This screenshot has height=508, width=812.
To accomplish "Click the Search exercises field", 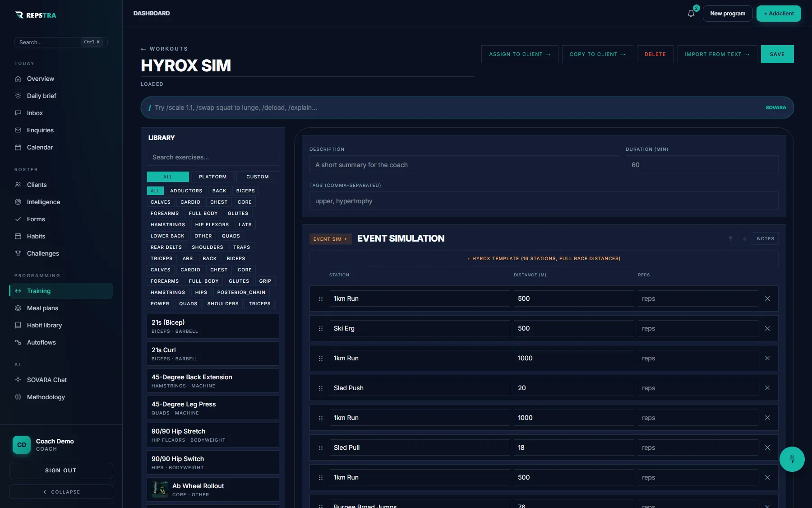I will click(212, 157).
